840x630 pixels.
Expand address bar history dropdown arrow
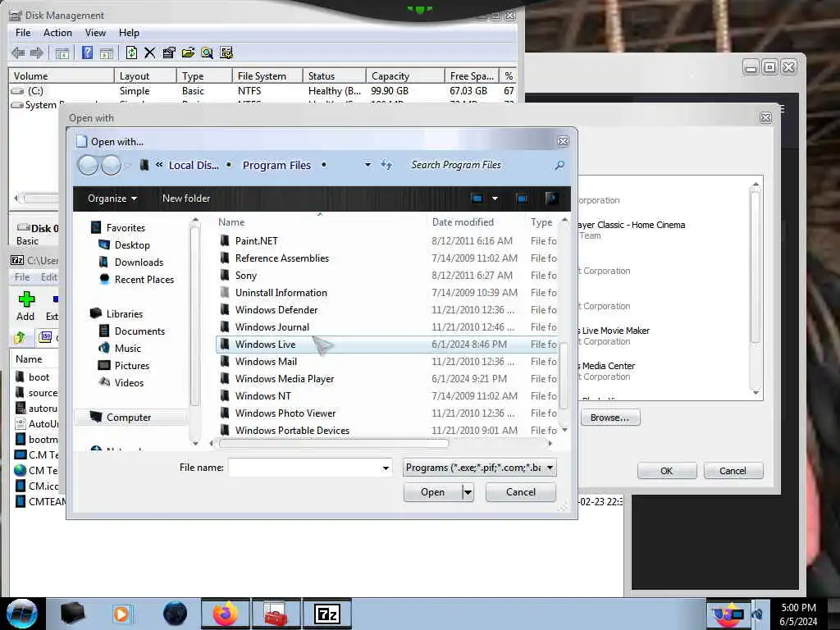pyautogui.click(x=367, y=165)
